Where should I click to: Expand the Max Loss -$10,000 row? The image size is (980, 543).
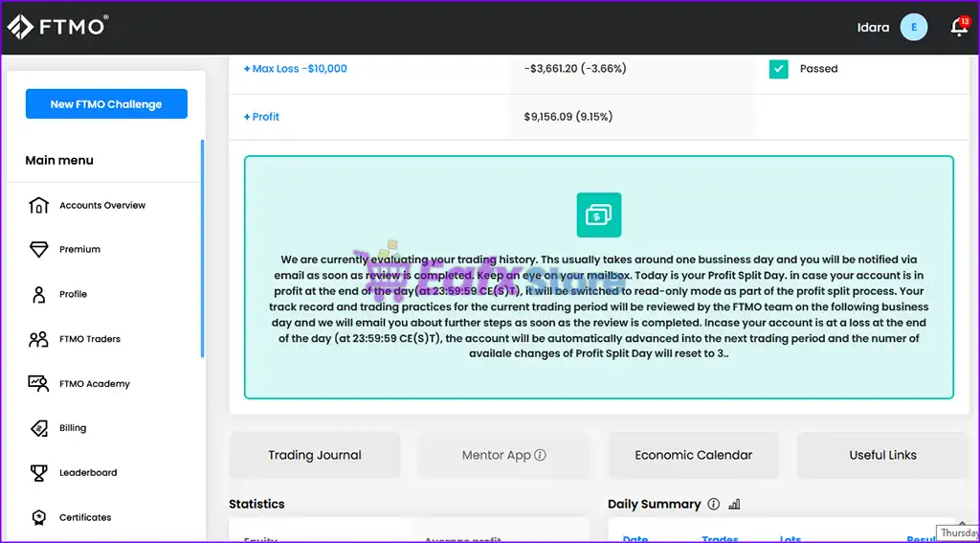(x=295, y=69)
